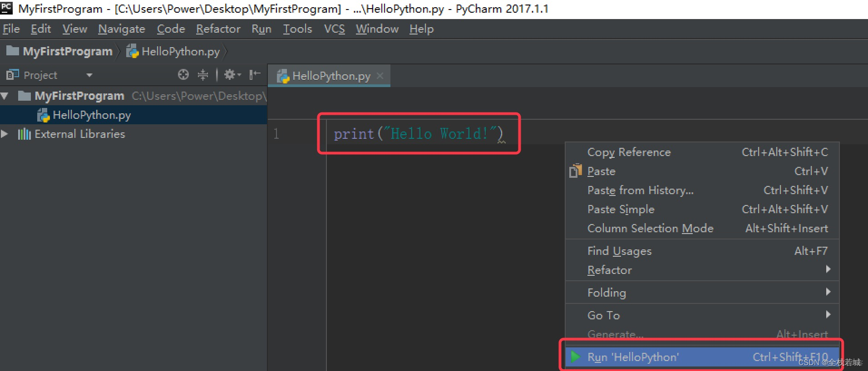Viewport: 868px width, 371px height.
Task: Open the Navigate menu
Action: coord(122,29)
